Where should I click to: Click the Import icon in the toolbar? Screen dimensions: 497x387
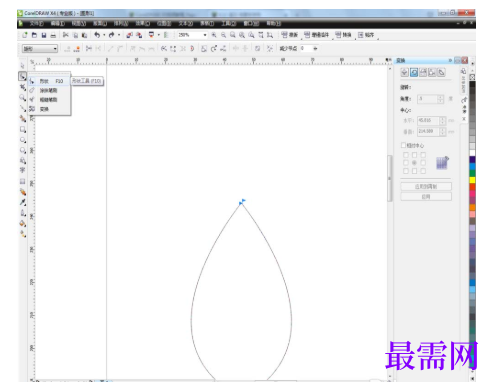point(129,35)
